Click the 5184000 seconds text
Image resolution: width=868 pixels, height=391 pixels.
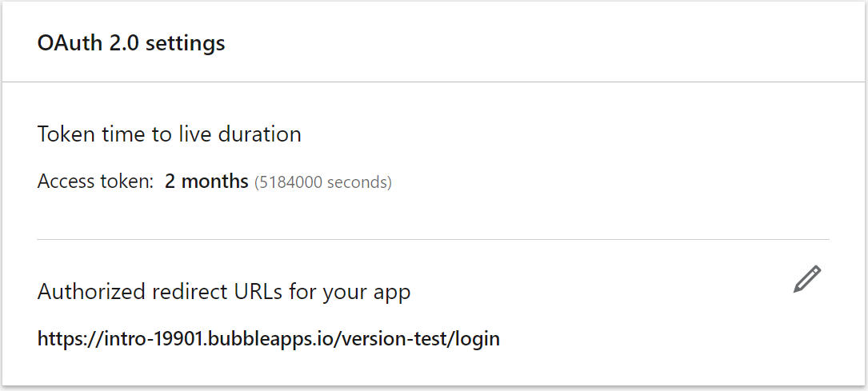[x=323, y=182]
